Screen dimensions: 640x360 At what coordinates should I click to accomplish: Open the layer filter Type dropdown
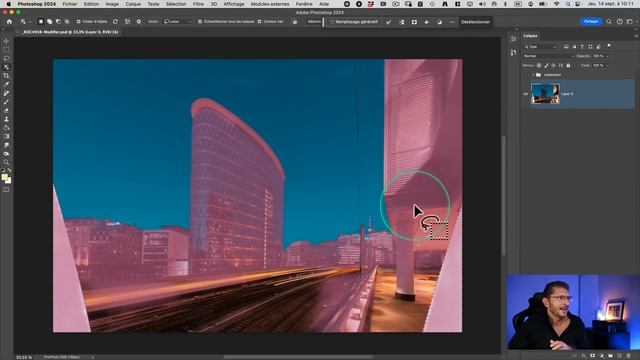coord(541,47)
